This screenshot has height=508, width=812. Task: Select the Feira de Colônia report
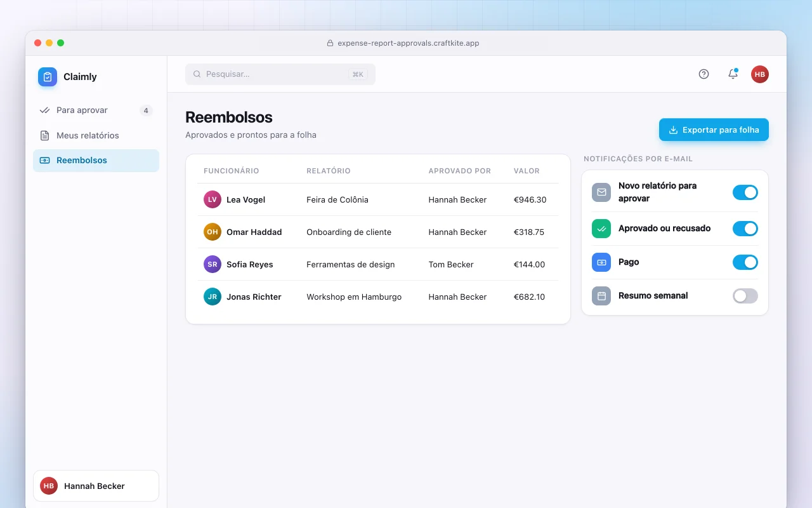click(x=337, y=199)
